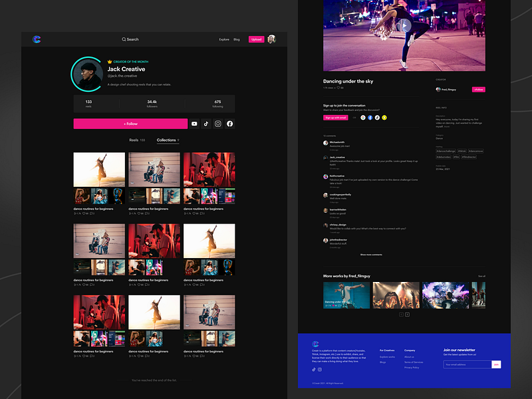
Task: Open the 675 following stat
Action: point(218,104)
